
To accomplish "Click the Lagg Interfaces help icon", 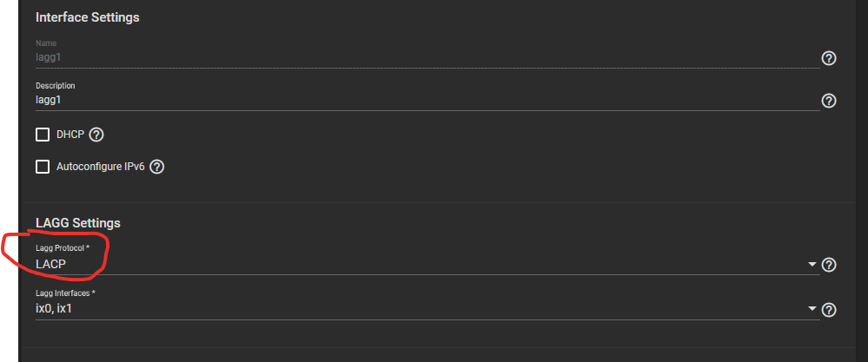I will point(829,310).
